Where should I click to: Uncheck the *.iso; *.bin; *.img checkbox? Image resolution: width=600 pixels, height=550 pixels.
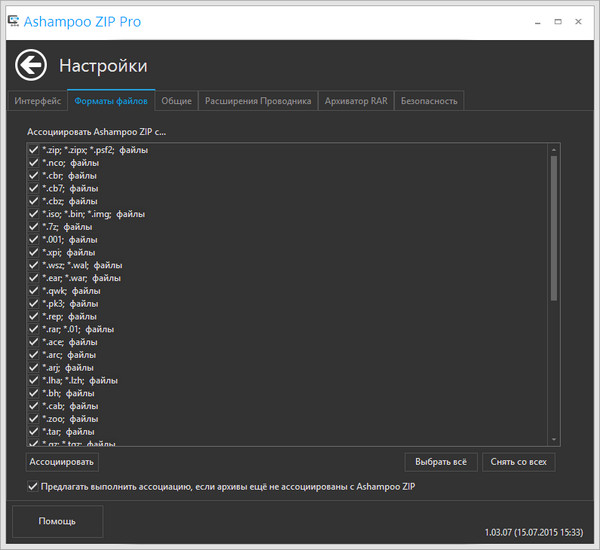[34, 214]
